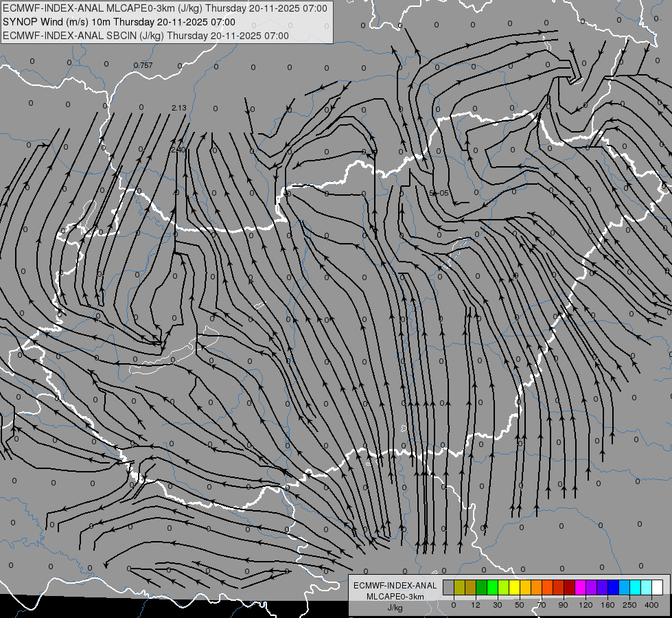The width and height of the screenshot is (672, 618).
Task: Pick the dark green legend swatch
Action: point(482,587)
